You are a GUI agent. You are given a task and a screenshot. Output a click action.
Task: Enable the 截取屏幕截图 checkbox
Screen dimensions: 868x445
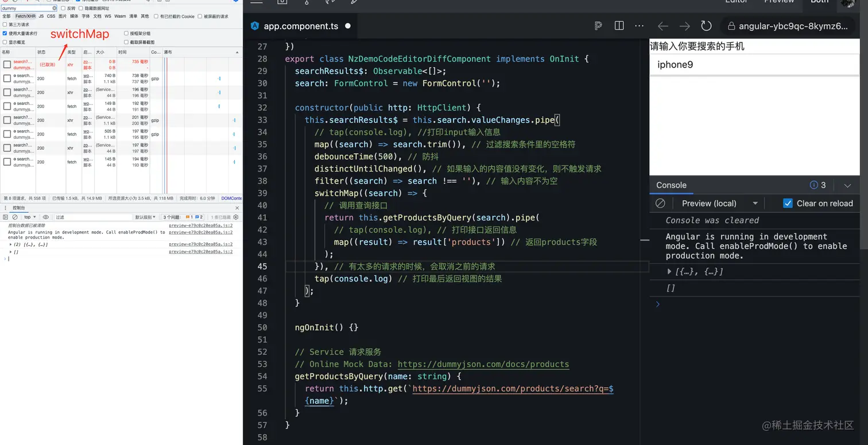126,42
